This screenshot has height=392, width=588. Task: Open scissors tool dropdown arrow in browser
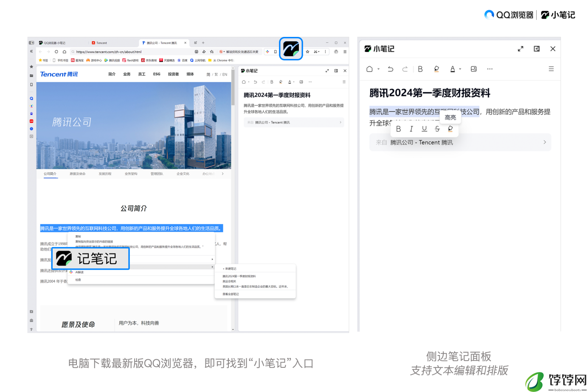click(x=319, y=52)
